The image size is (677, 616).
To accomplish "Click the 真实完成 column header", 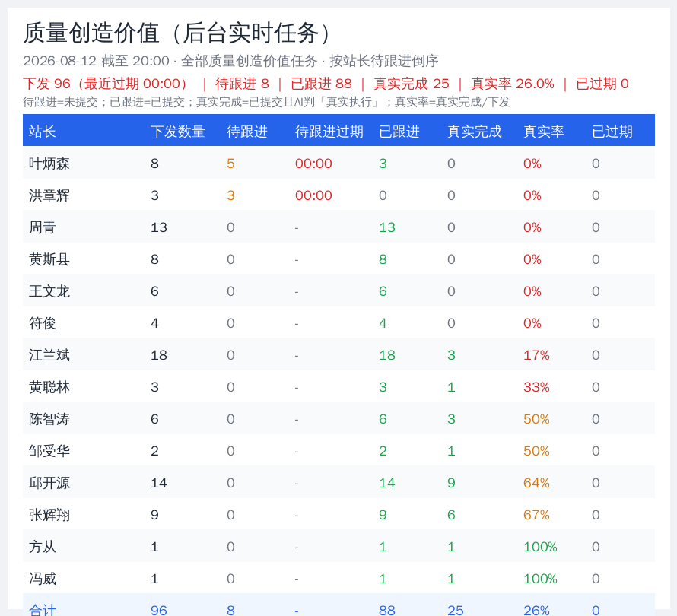I will (x=475, y=132).
